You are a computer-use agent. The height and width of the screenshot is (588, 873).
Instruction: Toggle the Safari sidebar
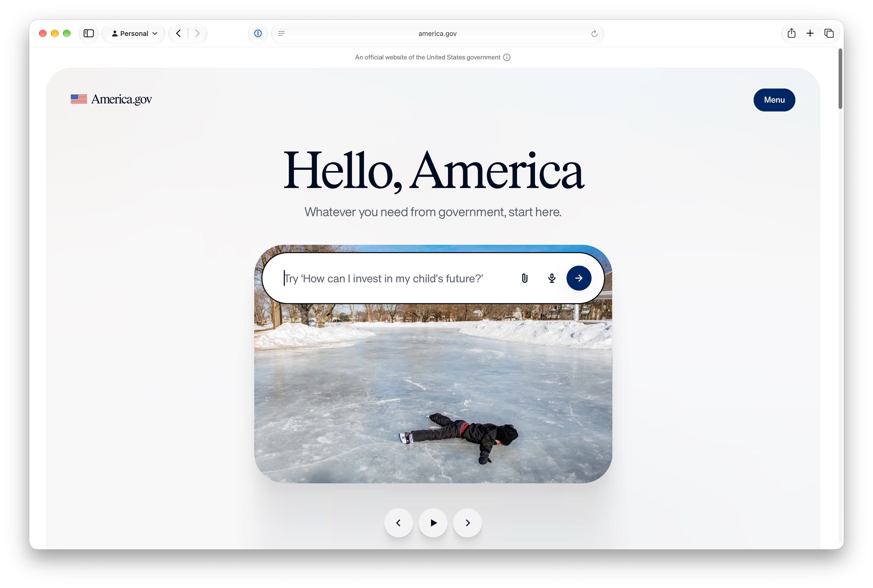pyautogui.click(x=89, y=33)
